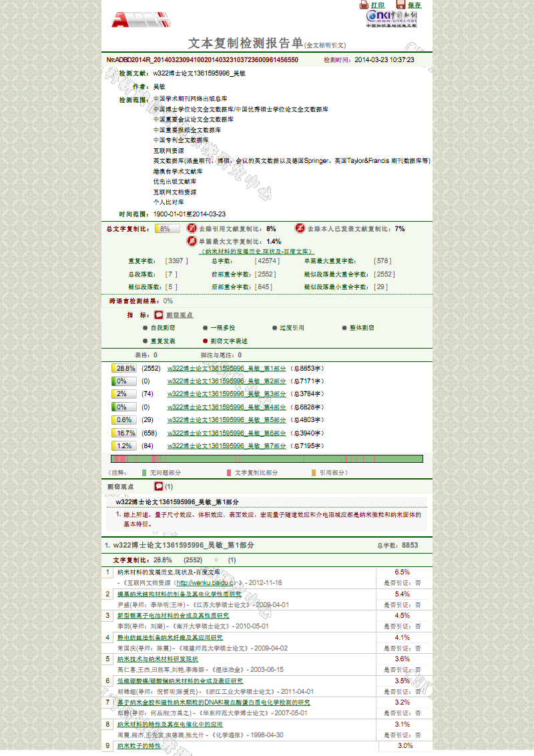Open 基于纳米金胶和磁性纳米颗粒的DNA... link

(214, 703)
